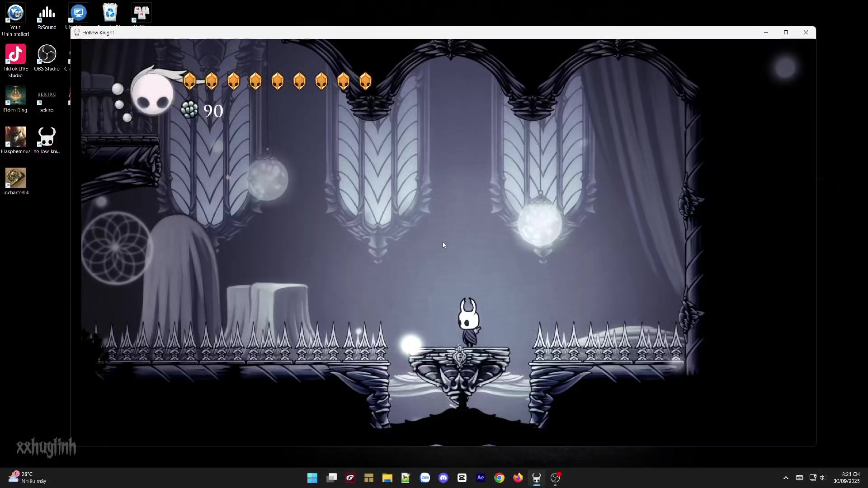Open Google Chrome from the taskbar
The height and width of the screenshot is (488, 868).
pos(499,478)
